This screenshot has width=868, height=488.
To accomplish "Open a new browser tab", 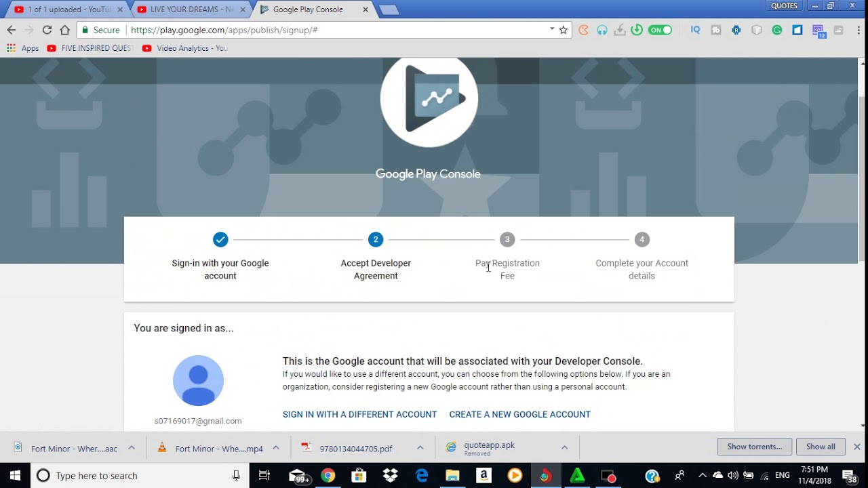I will (x=389, y=9).
